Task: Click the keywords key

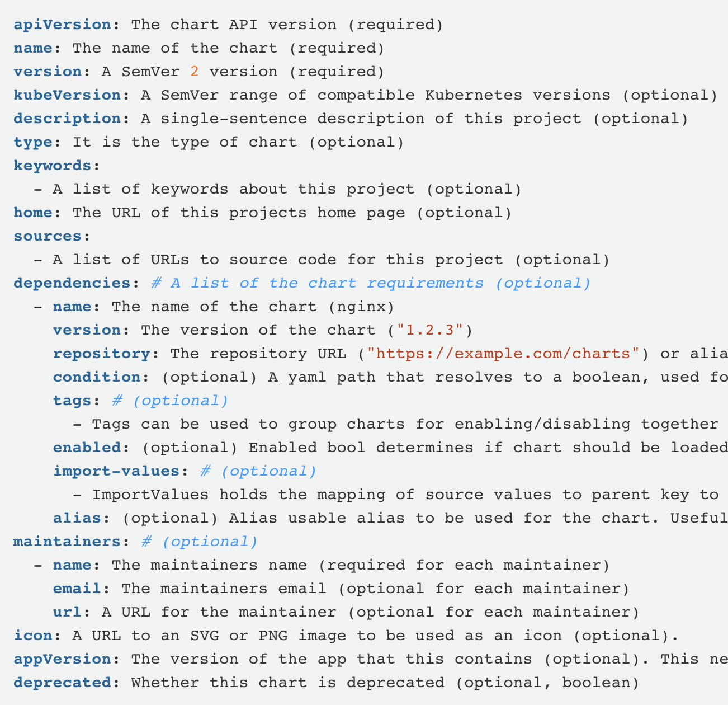Action: pyautogui.click(x=53, y=166)
